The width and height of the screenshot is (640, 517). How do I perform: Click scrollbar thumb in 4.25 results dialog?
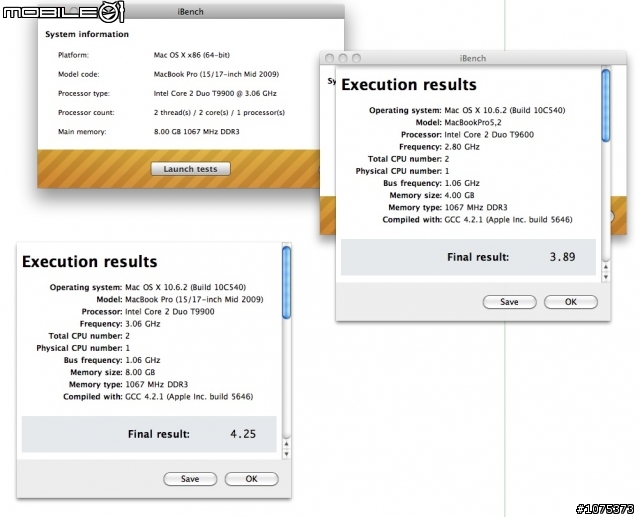[x=287, y=282]
